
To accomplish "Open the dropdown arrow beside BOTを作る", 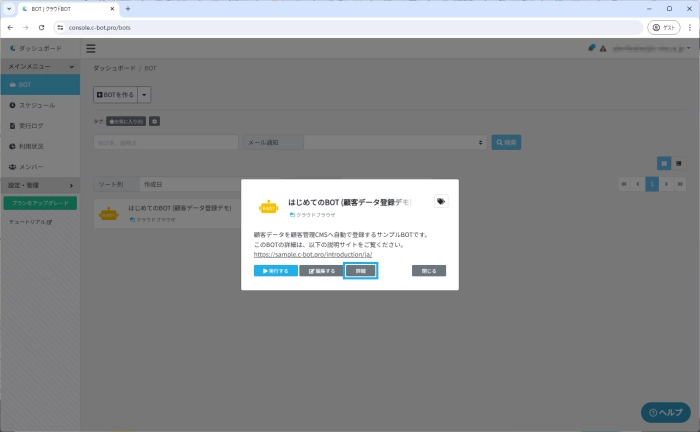I will tap(144, 94).
